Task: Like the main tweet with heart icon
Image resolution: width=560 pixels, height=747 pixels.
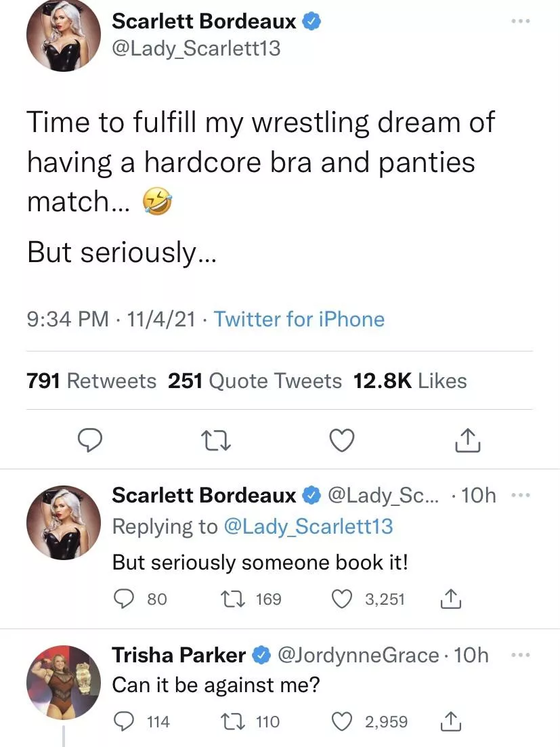Action: coord(342,441)
